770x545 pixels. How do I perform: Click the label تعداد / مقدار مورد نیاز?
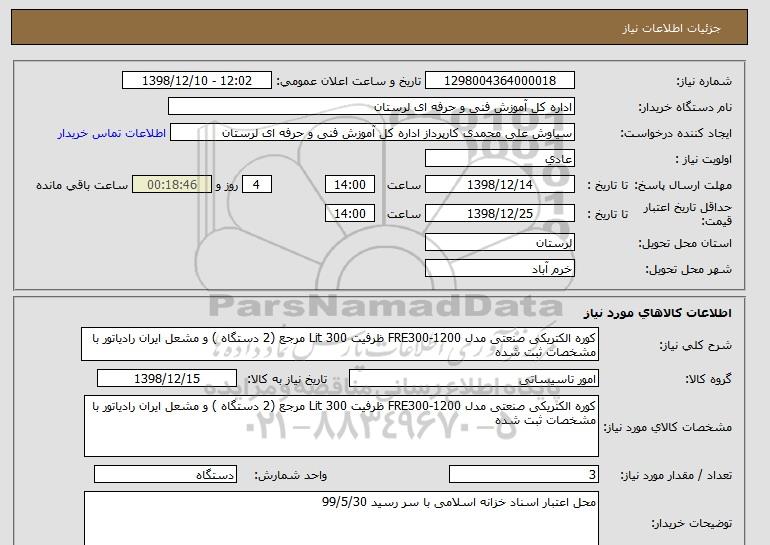pyautogui.click(x=676, y=475)
